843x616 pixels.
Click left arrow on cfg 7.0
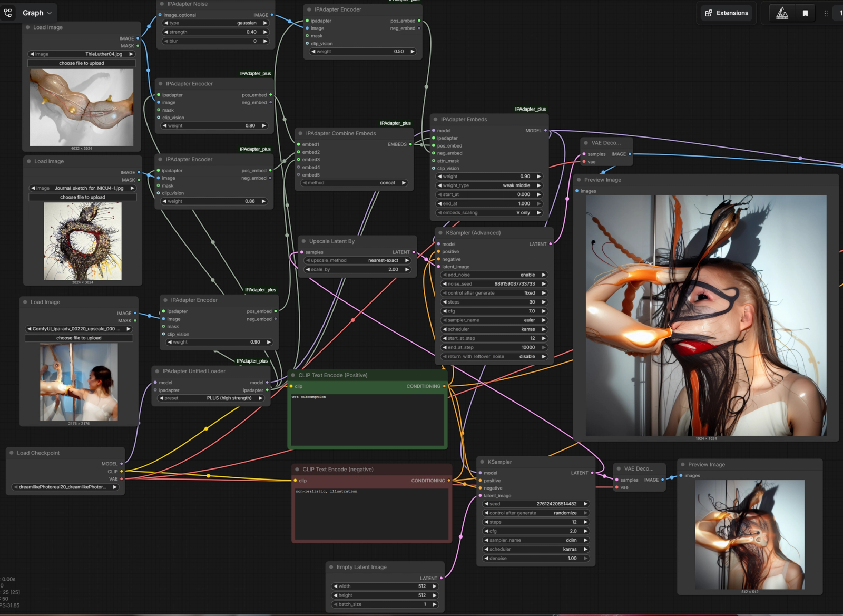445,311
